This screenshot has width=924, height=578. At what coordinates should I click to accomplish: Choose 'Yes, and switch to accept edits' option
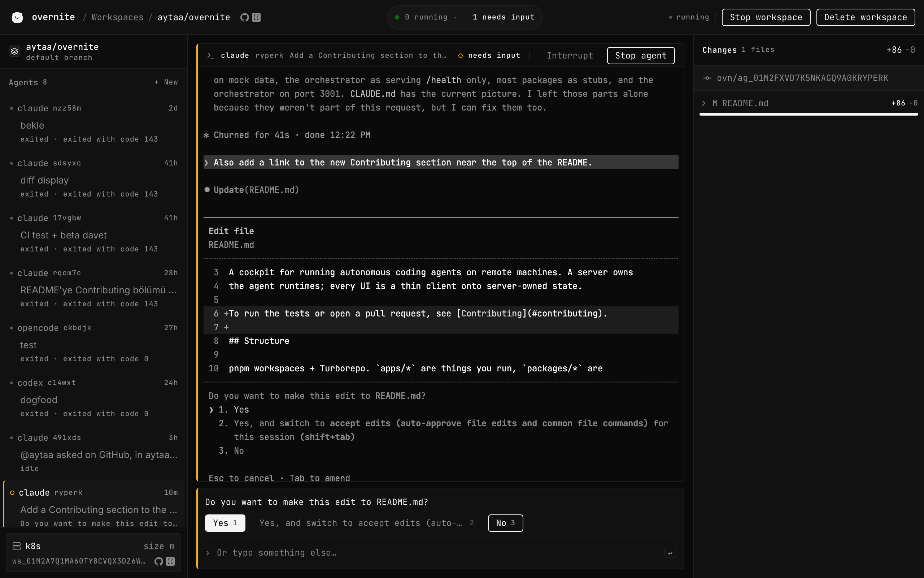(367, 523)
